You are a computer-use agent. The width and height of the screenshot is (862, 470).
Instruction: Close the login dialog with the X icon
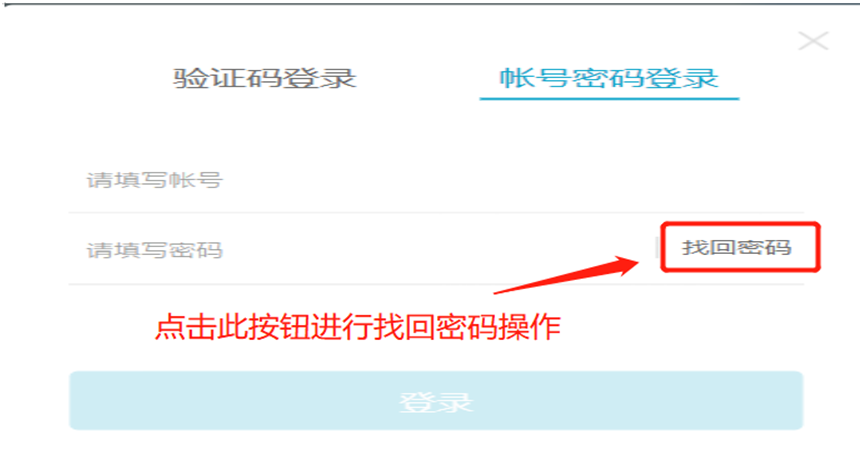pos(813,41)
